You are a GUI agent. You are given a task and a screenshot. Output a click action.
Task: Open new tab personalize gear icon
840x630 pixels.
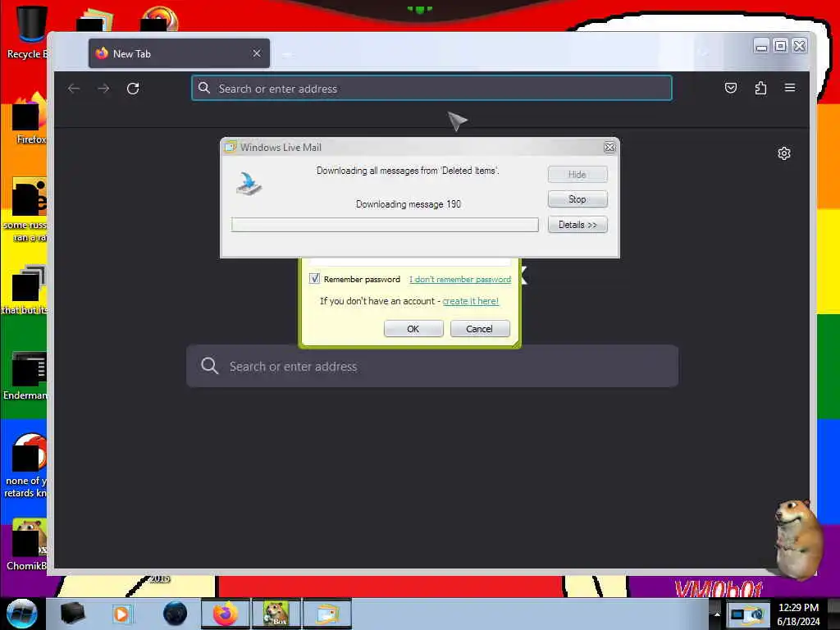point(783,153)
